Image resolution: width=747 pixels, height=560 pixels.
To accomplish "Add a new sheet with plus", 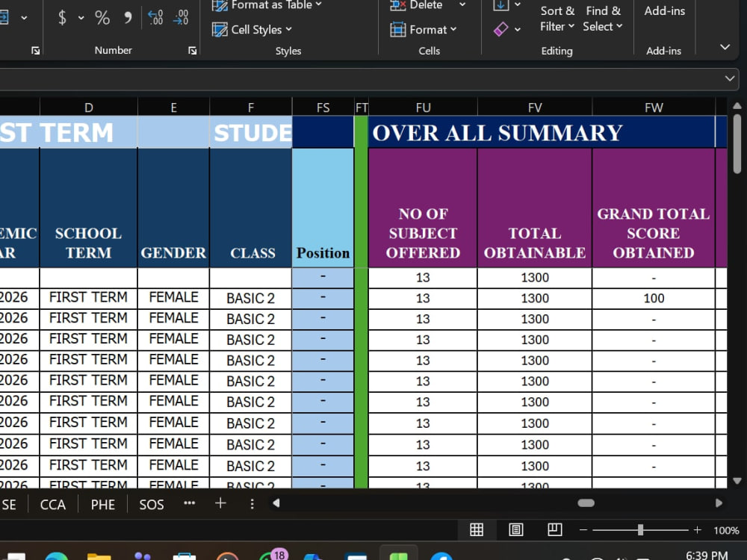I will pyautogui.click(x=220, y=503).
